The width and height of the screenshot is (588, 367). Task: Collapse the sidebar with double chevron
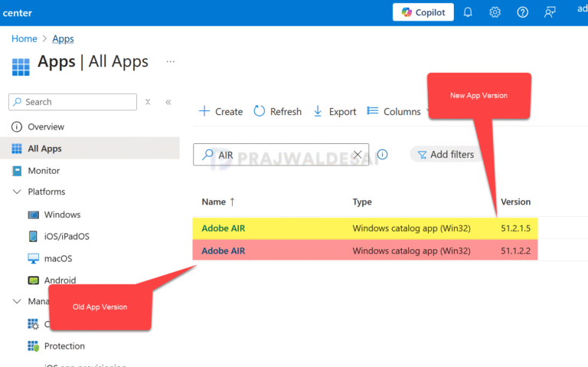click(168, 102)
